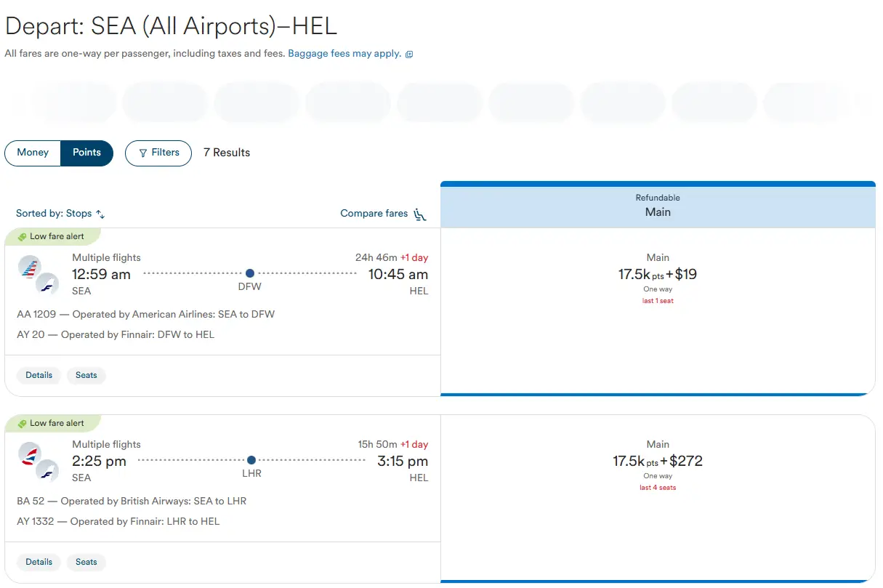Screen dimensions: 883x588
Task: Open the Filters options
Action: (x=158, y=153)
